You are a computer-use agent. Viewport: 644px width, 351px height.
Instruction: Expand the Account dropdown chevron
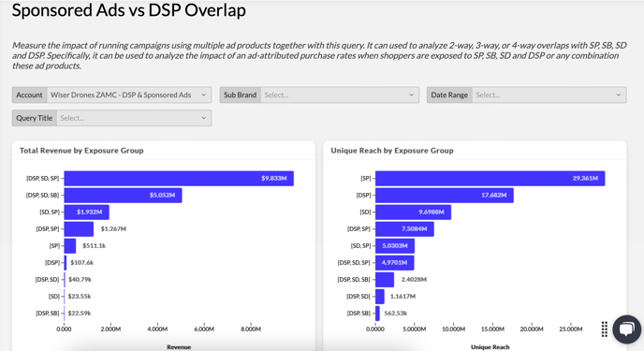pyautogui.click(x=203, y=95)
